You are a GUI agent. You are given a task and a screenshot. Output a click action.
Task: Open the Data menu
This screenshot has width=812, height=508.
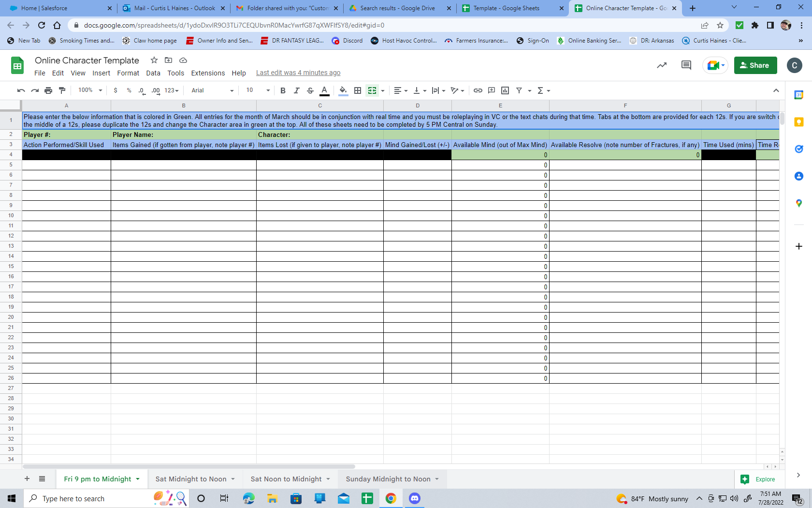(153, 73)
